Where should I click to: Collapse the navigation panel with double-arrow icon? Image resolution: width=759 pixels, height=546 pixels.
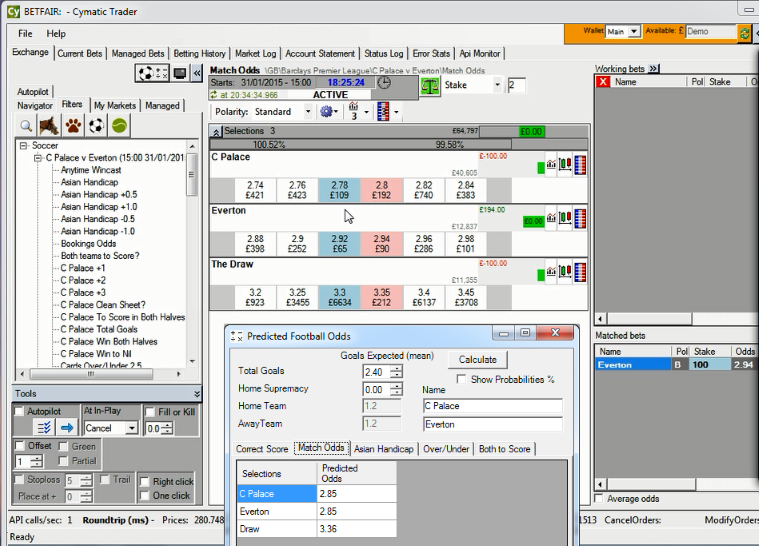point(197,74)
